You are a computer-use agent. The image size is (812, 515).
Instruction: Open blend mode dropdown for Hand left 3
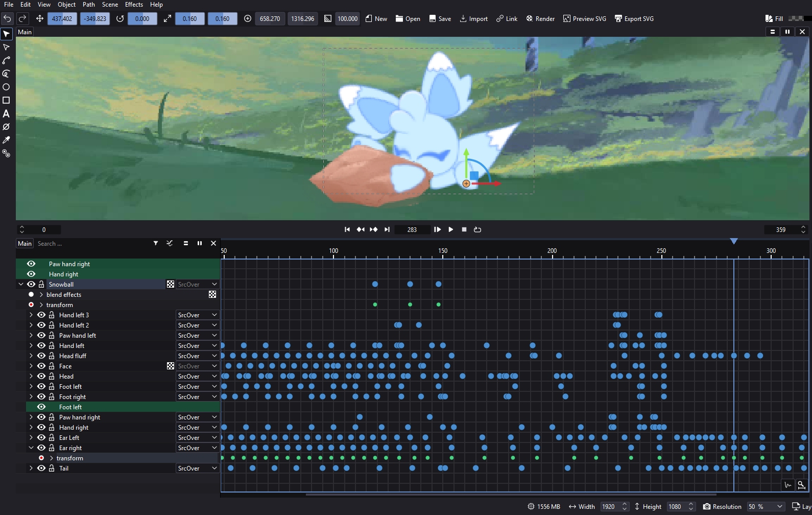coord(197,315)
